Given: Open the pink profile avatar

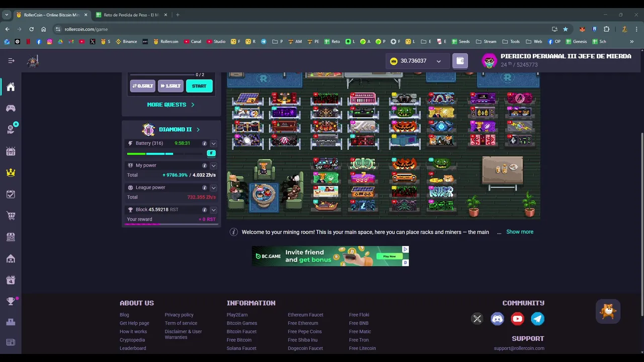Looking at the screenshot, I should pos(489,61).
